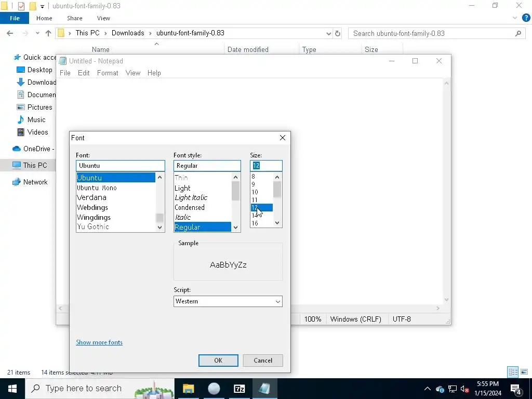
Task: Open the recent locations dropdown arrow
Action: pos(37,33)
